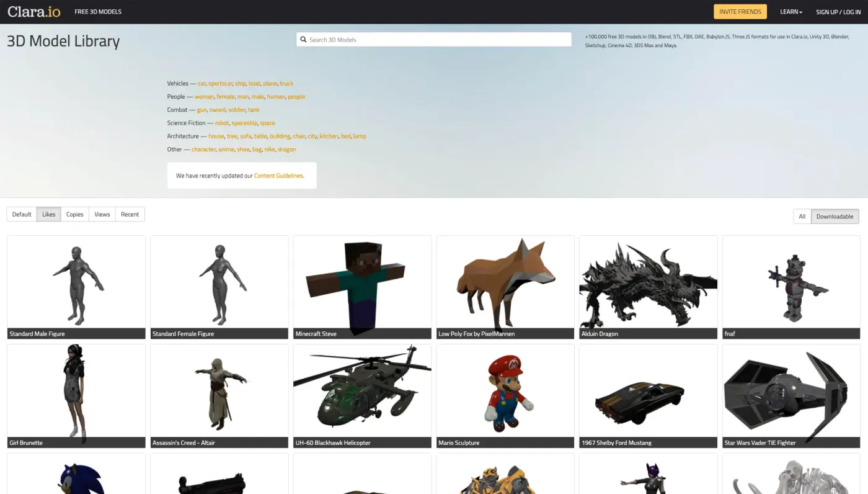Open the Standard Female Figure model
The width and height of the screenshot is (868, 494).
pyautogui.click(x=219, y=287)
